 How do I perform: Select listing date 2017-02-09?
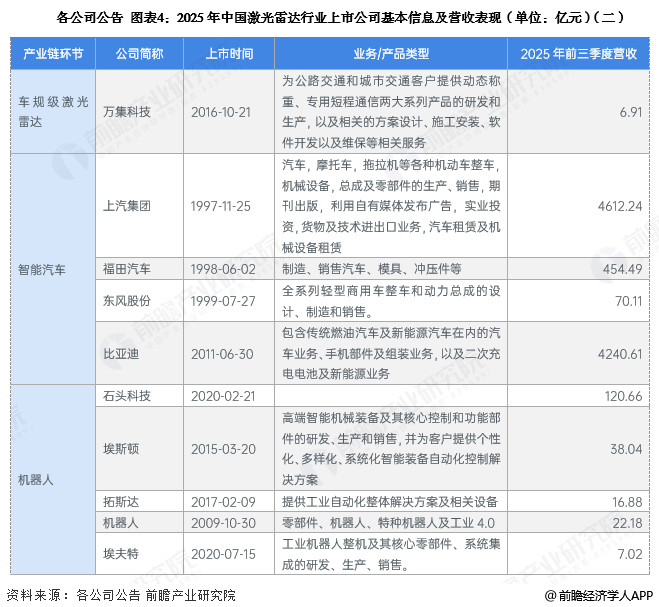point(223,502)
